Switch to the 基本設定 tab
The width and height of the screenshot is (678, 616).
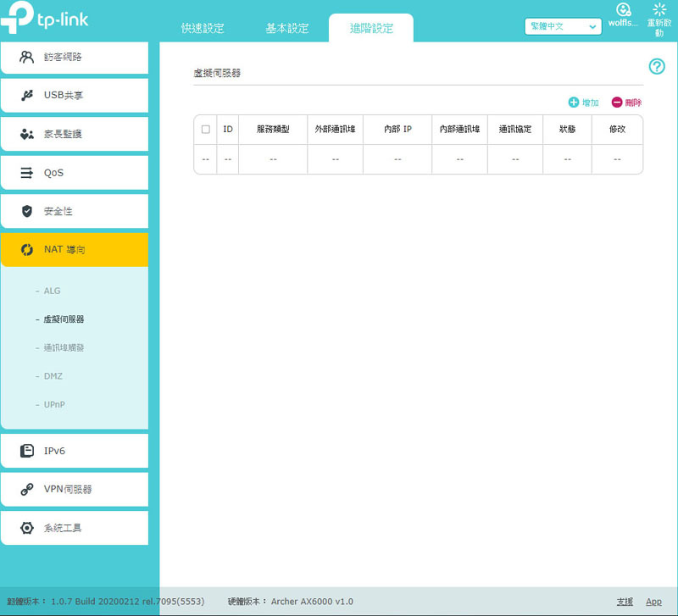click(x=287, y=28)
